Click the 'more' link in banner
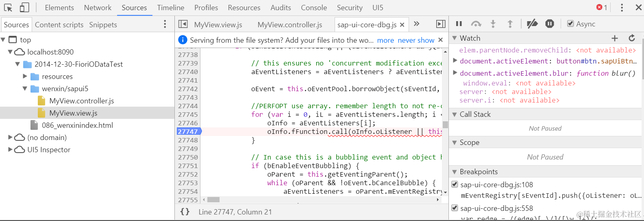 pos(385,40)
